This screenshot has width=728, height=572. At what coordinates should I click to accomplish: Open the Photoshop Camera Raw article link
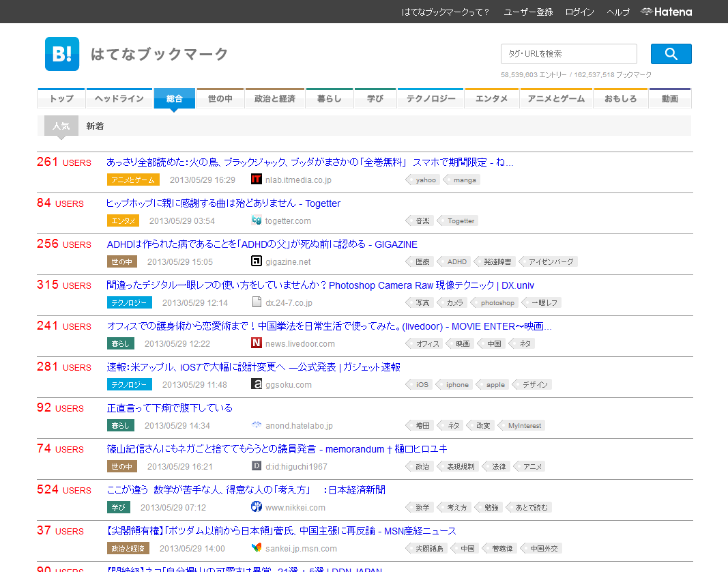tap(321, 285)
